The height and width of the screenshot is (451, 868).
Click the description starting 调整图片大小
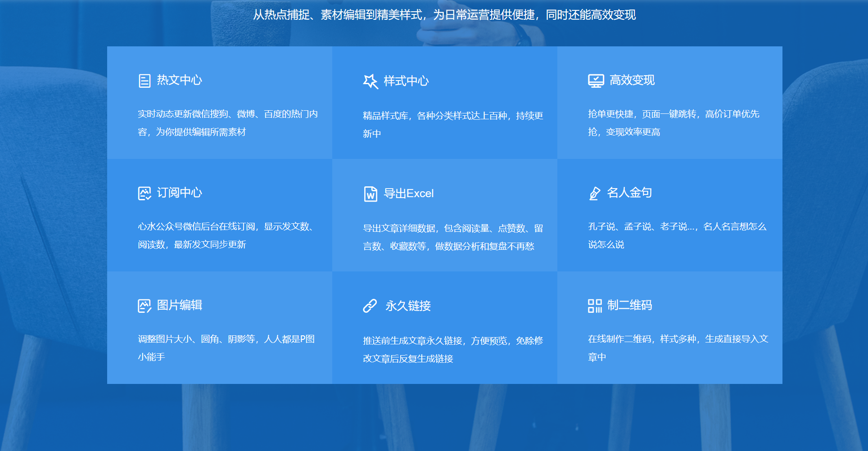pos(226,348)
